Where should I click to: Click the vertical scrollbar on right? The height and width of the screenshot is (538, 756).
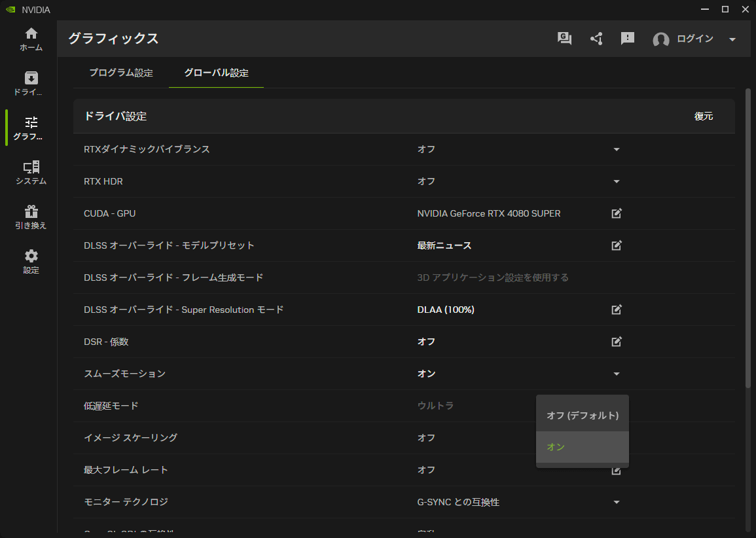click(748, 236)
